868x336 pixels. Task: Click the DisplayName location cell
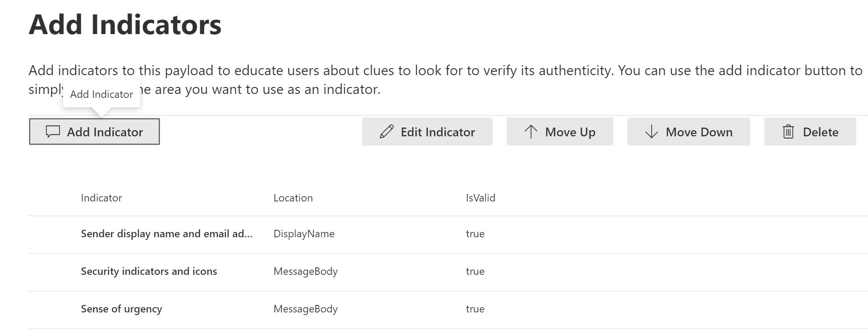(304, 234)
